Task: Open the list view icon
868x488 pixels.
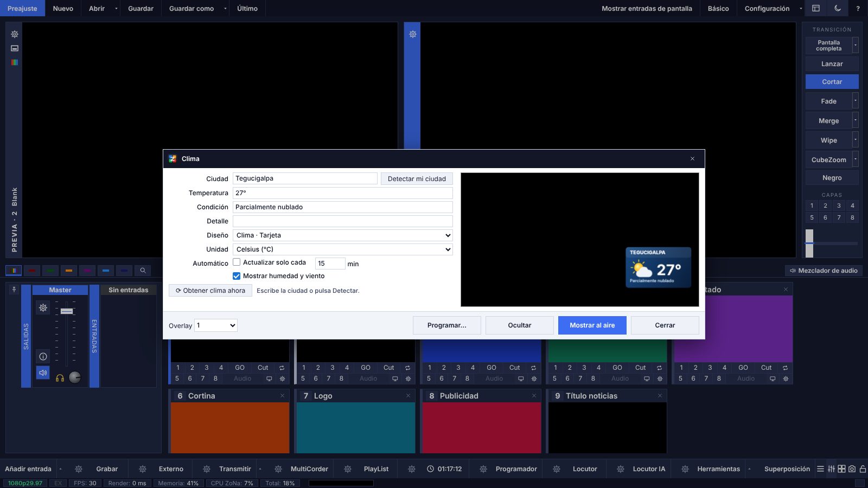Action: (x=820, y=469)
